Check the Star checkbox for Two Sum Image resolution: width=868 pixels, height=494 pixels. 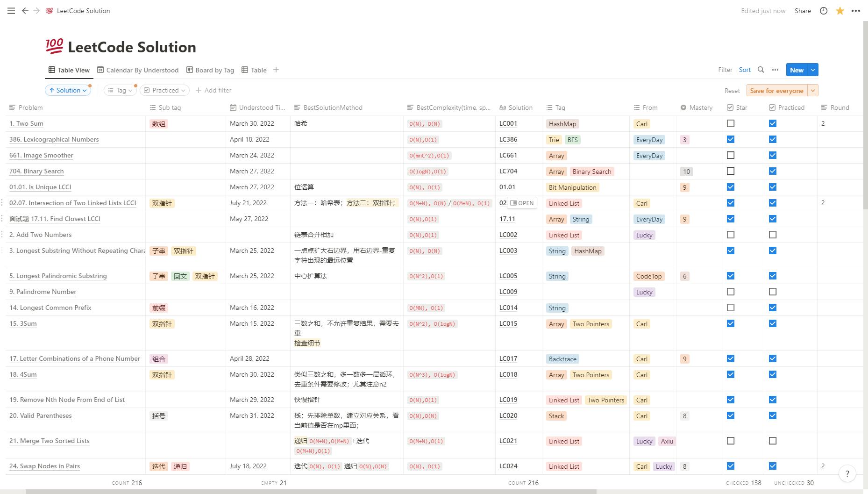click(731, 123)
